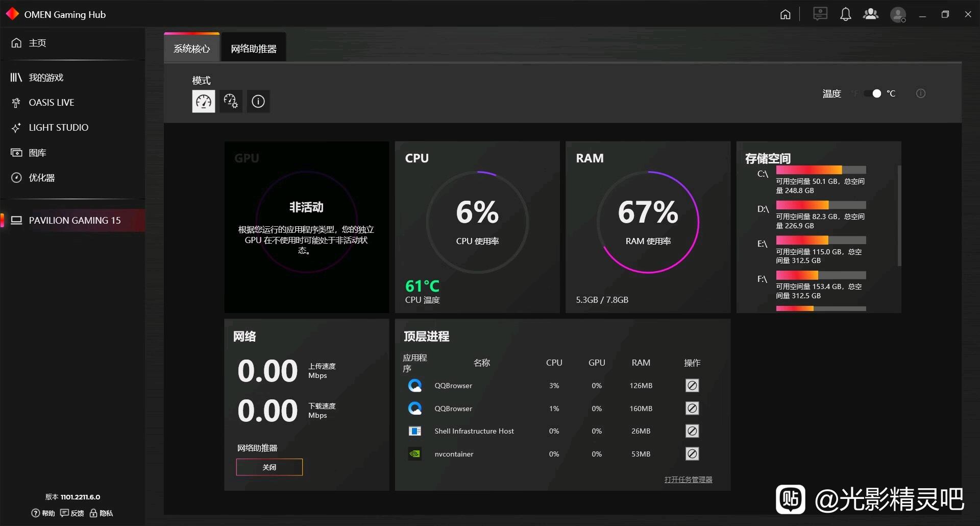This screenshot has width=980, height=526.
Task: Open temperature info icon near °C
Action: coord(921,93)
